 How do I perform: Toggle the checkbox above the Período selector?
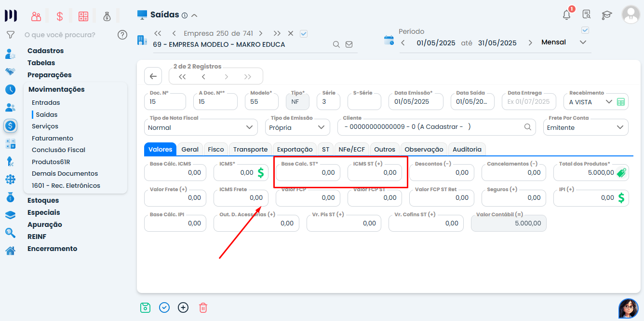tap(585, 30)
